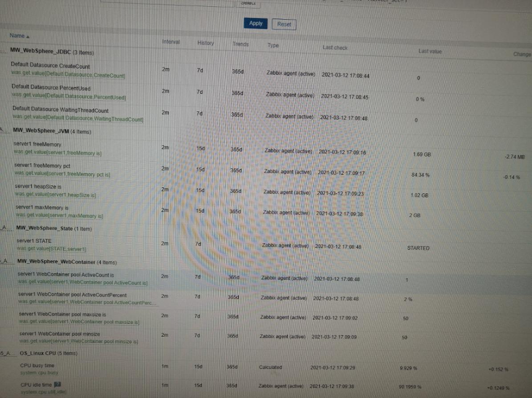This screenshot has height=398, width=532.
Task: Click the 84.34 % freeMemory pct value
Action: pyautogui.click(x=421, y=175)
